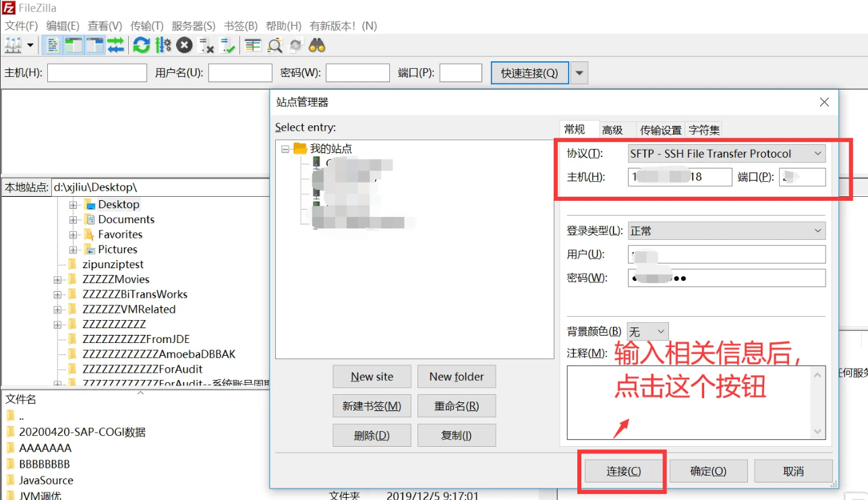Toggle processing of transfer queue icon

click(163, 45)
